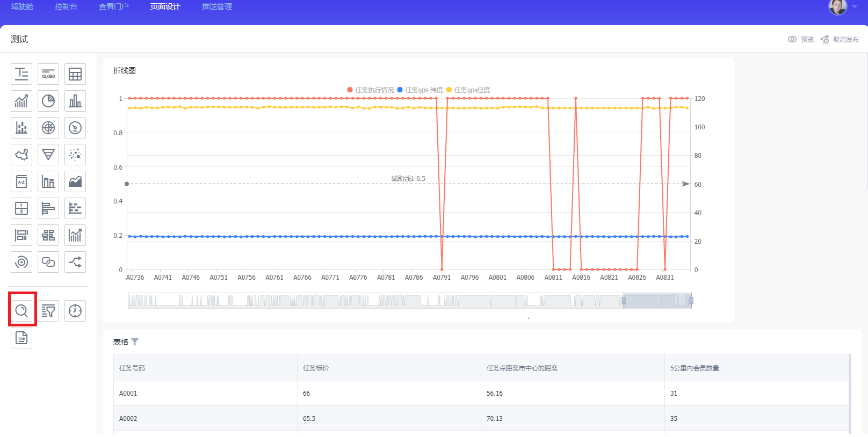Click the 预览 preview button
This screenshot has width=868, height=437.
[x=801, y=39]
